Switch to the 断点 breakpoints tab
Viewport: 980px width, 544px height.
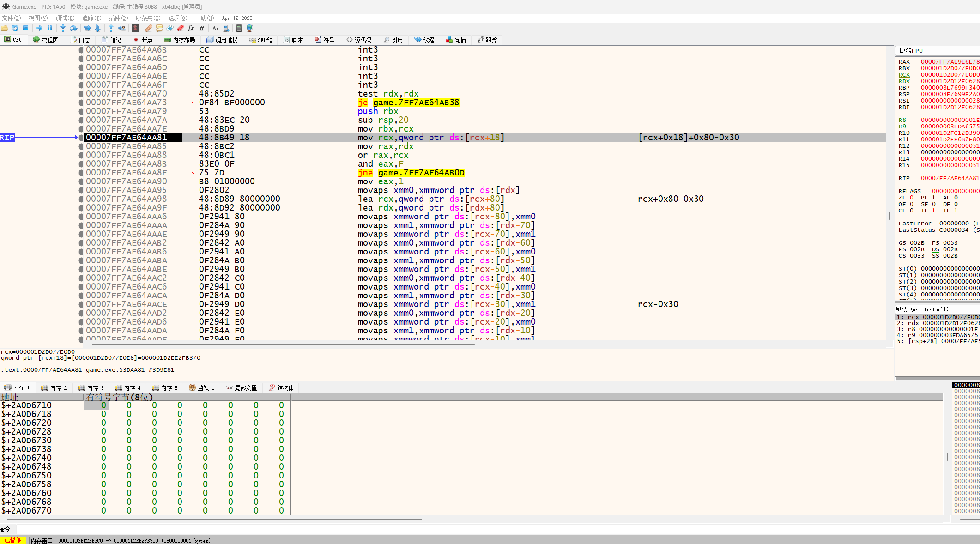coord(143,40)
